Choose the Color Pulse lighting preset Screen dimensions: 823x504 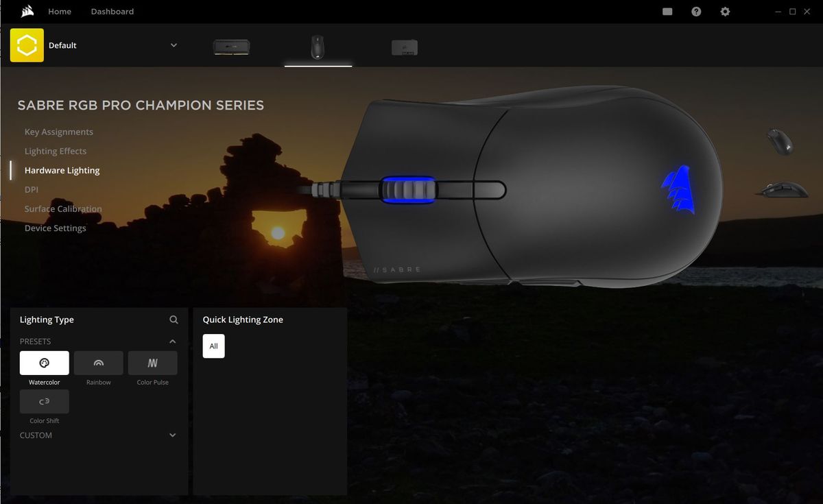point(153,363)
